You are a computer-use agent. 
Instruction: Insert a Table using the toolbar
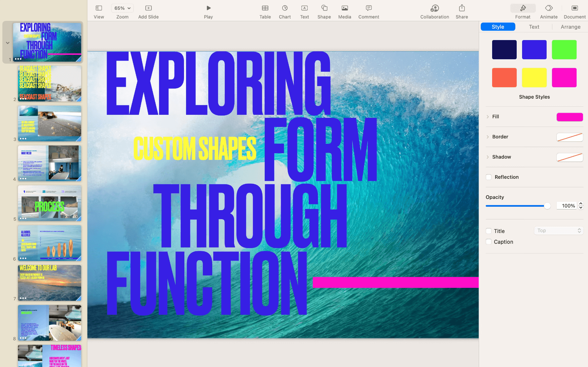265,11
